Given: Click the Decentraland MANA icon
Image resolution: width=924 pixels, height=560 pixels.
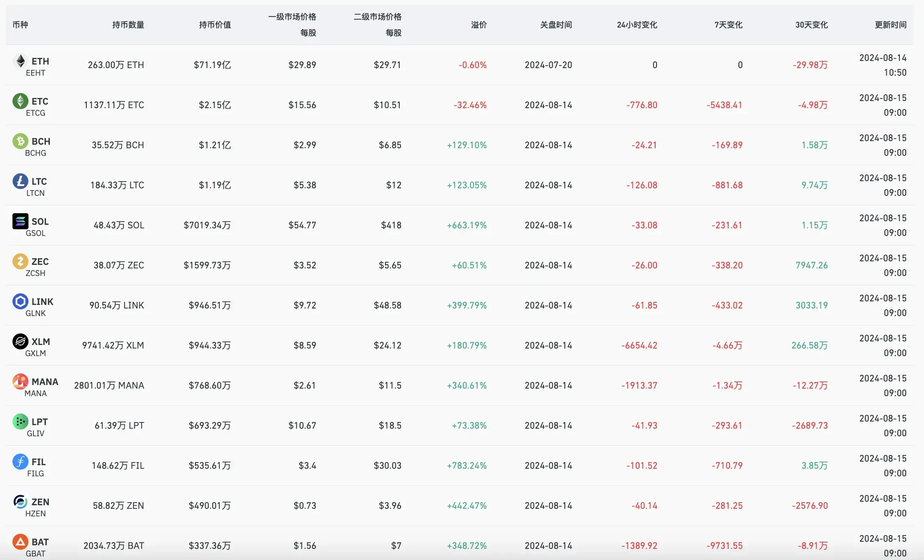Looking at the screenshot, I should (20, 381).
